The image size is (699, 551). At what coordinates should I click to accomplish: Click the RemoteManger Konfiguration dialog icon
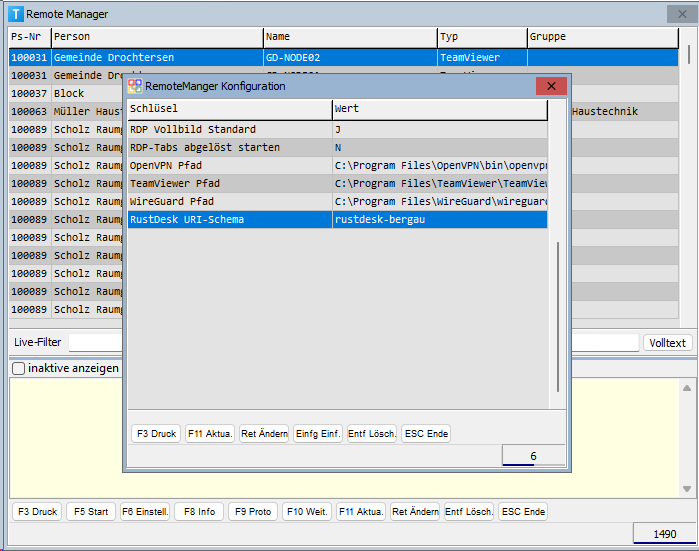point(135,86)
